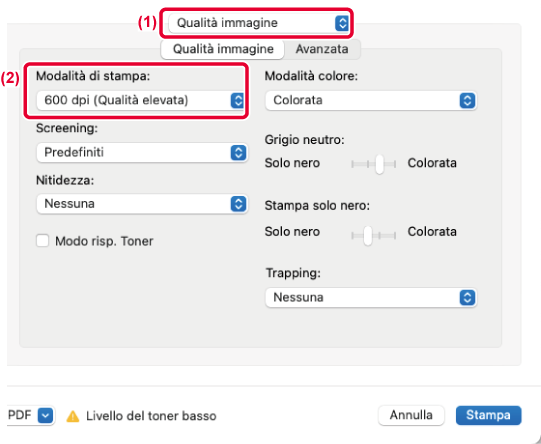The width and height of the screenshot is (541, 444).
Task: Open the Modalità di stampa dropdown
Action: coord(141,100)
